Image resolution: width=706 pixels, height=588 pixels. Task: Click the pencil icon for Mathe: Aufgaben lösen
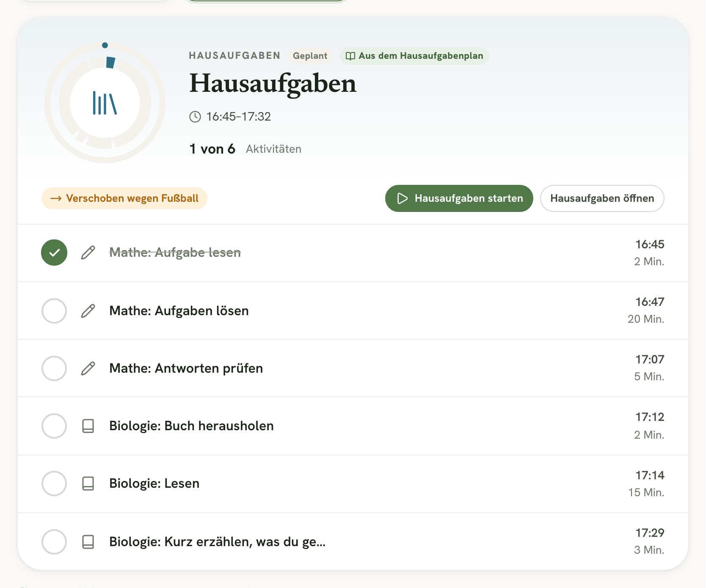pos(88,311)
